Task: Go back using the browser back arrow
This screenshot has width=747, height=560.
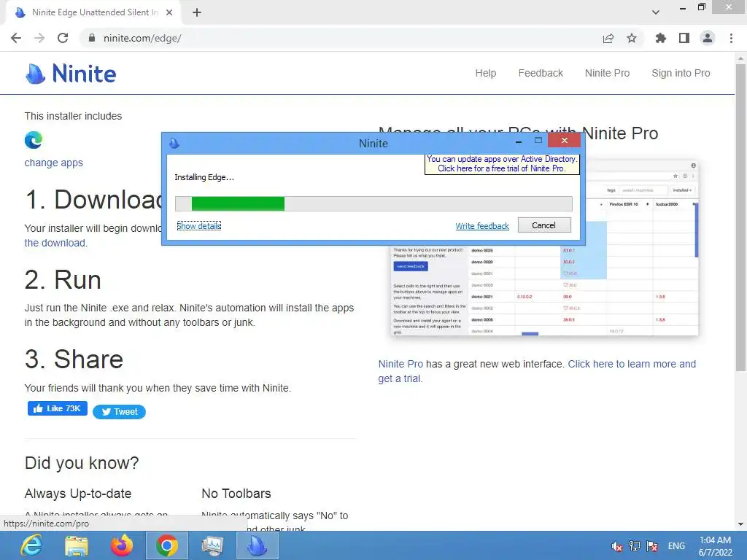Action: click(x=16, y=38)
